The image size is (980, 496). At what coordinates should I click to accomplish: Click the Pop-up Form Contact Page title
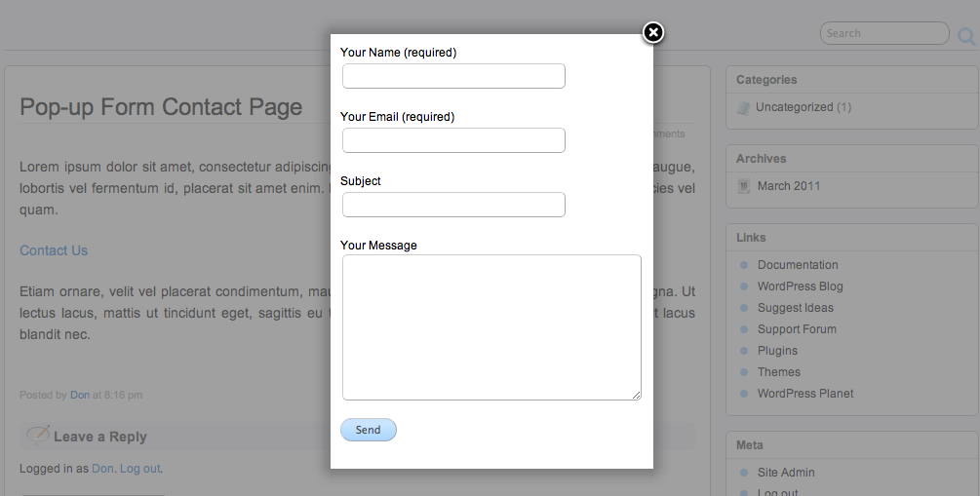pyautogui.click(x=161, y=107)
